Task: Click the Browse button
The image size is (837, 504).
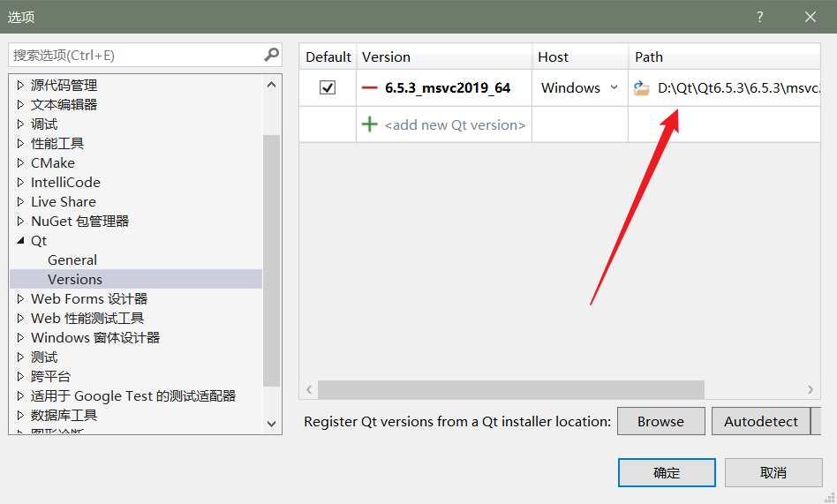Action: click(x=660, y=421)
